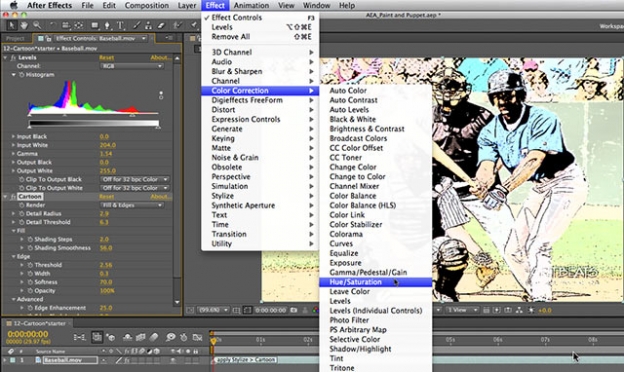This screenshot has width=624, height=372.
Task: Toggle the Levels effect fx switch
Action: tap(13, 58)
